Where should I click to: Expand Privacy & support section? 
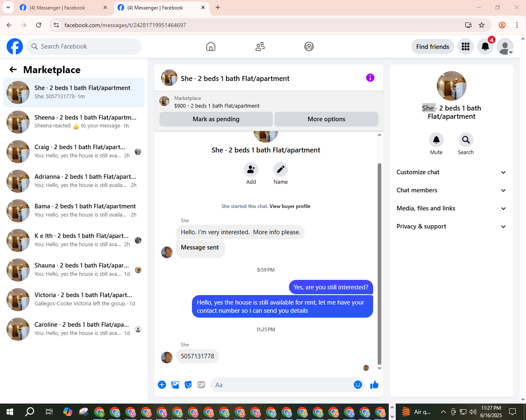451,226
